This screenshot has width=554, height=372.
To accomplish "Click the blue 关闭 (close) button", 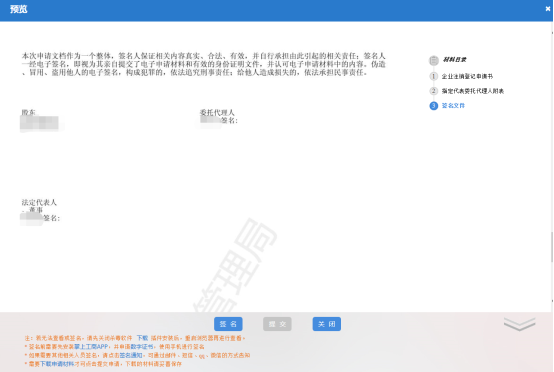I will tap(327, 324).
